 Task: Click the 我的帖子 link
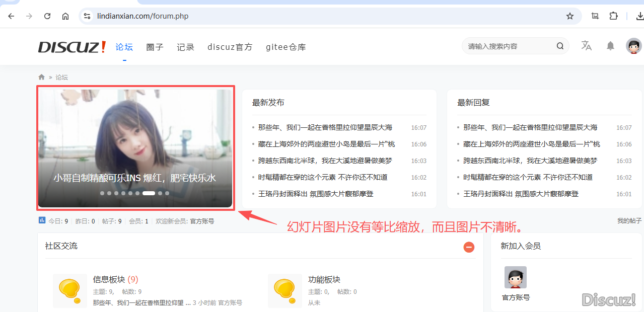(x=629, y=221)
